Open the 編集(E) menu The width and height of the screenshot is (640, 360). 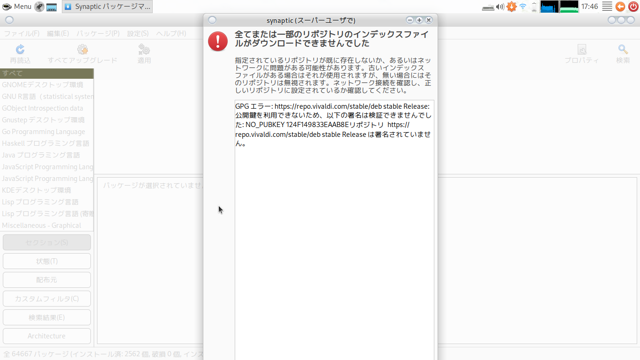click(x=58, y=33)
